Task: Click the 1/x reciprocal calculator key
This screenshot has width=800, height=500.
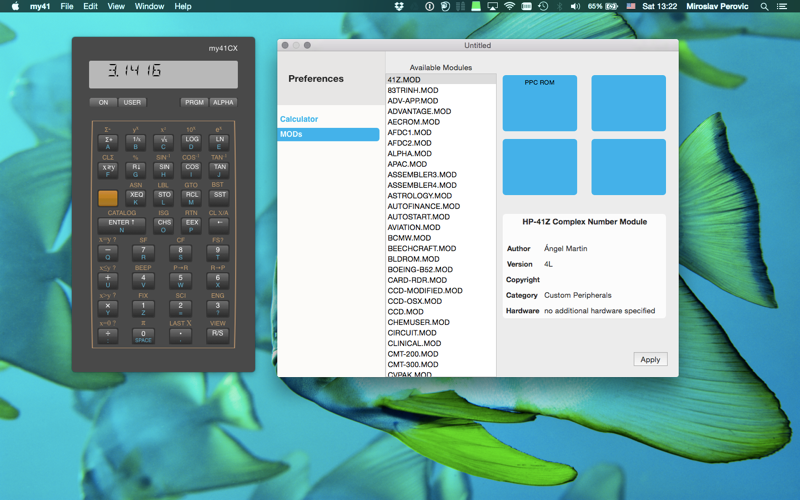Action: coord(136,142)
